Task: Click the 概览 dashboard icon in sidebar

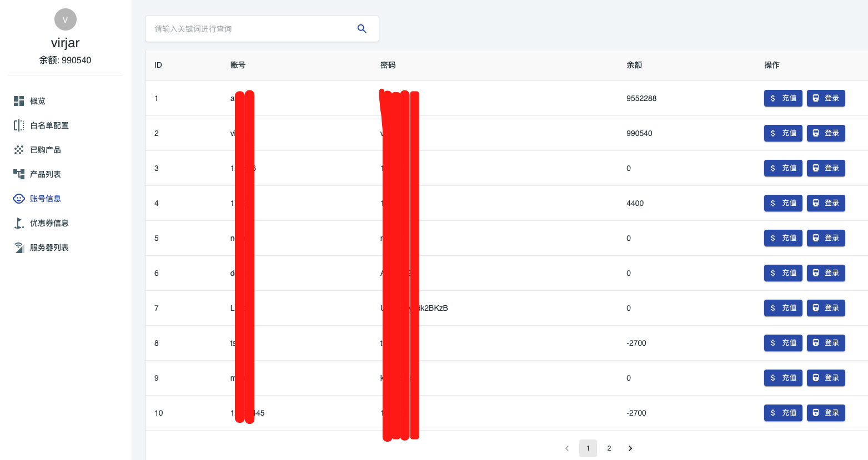Action: pyautogui.click(x=19, y=101)
